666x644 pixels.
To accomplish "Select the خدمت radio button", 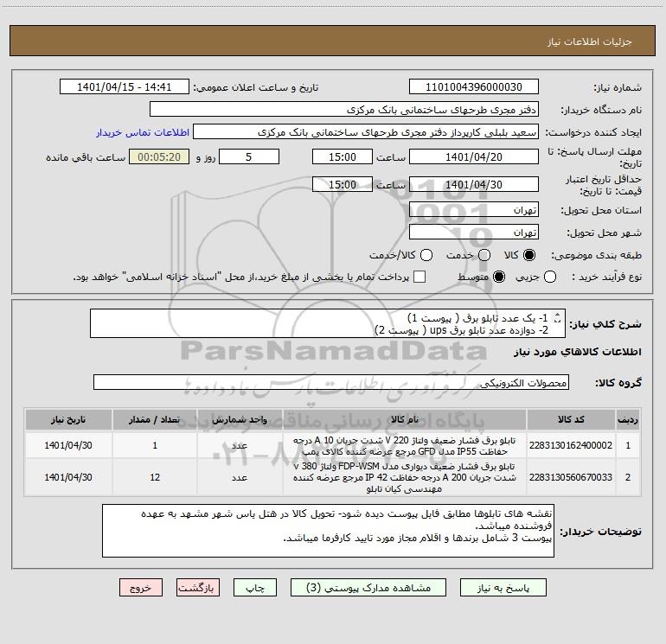I will [x=484, y=255].
